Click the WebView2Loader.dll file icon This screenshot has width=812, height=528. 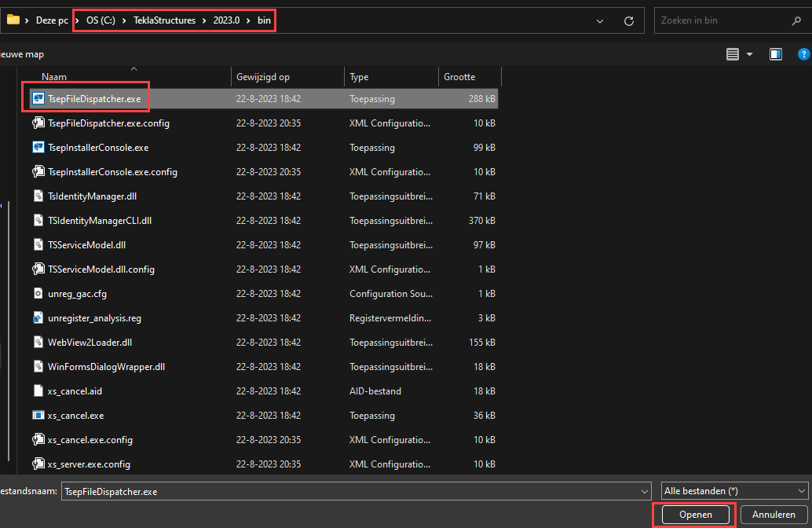point(38,343)
